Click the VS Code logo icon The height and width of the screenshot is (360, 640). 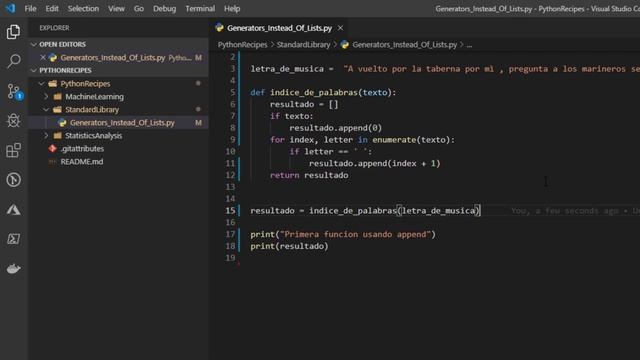[10, 8]
